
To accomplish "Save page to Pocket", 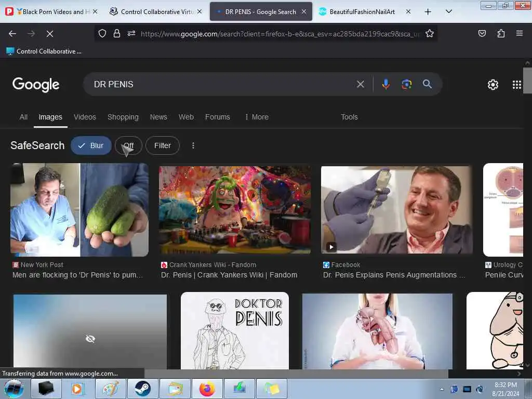I will pyautogui.click(x=482, y=33).
